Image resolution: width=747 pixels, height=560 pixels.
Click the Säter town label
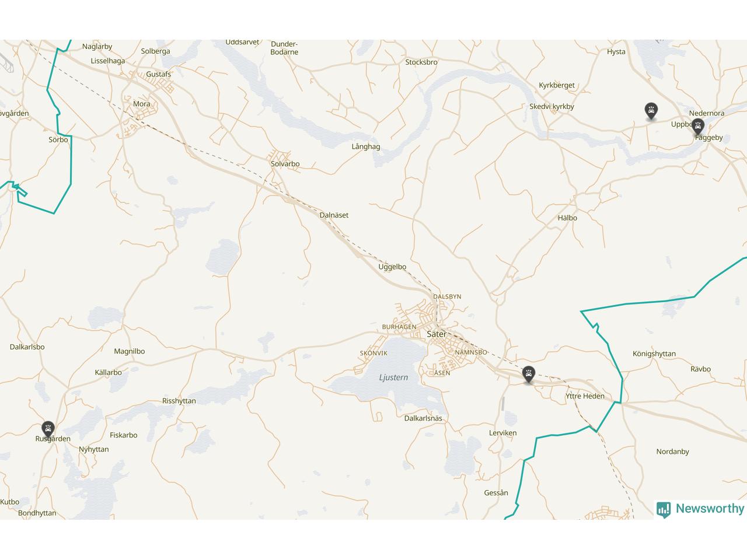pos(437,334)
